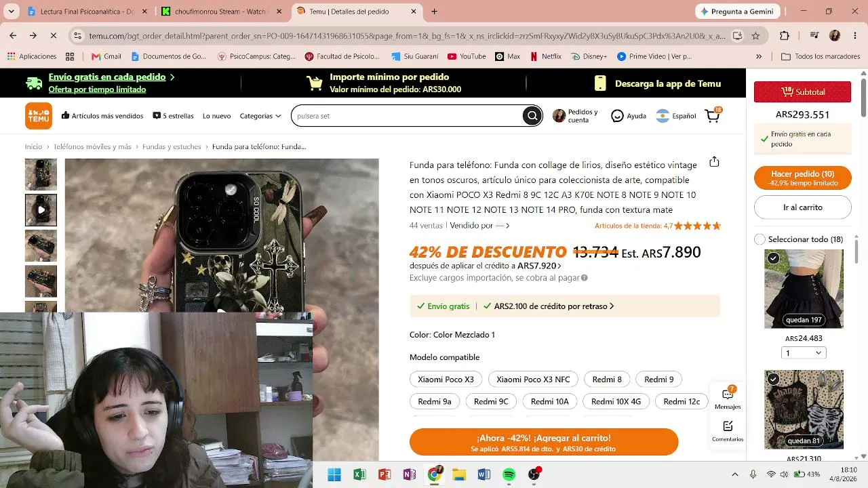Click Hacer pedido (10) button
The width and height of the screenshot is (868, 488).
point(802,178)
